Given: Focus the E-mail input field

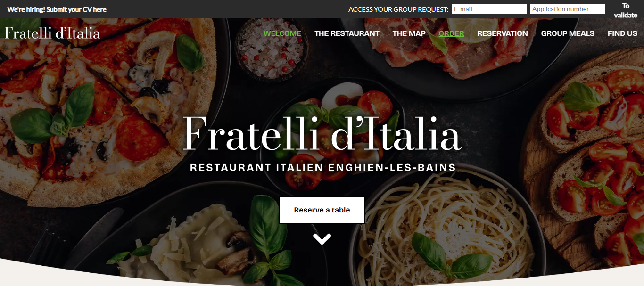Looking at the screenshot, I should point(489,9).
